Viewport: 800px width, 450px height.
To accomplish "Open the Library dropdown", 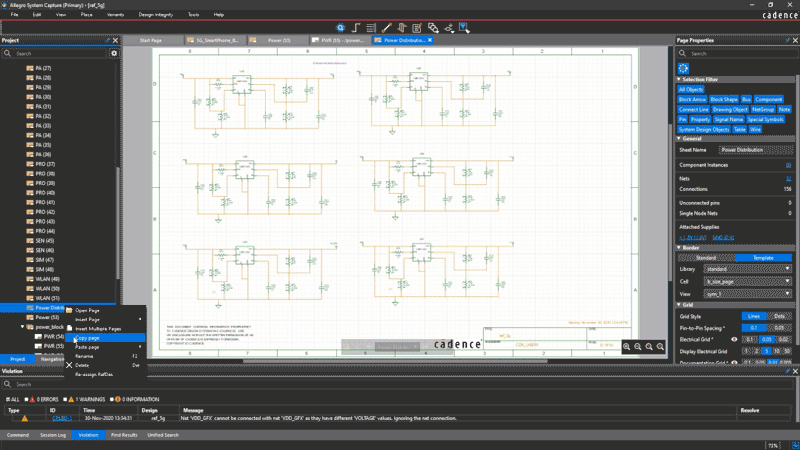I will pos(747,269).
